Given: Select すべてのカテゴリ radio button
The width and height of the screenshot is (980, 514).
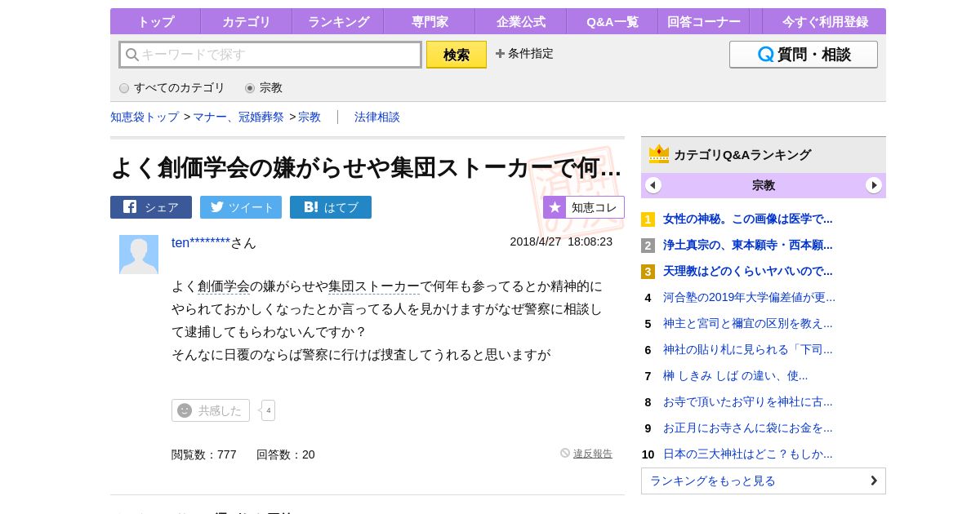Looking at the screenshot, I should (x=124, y=88).
